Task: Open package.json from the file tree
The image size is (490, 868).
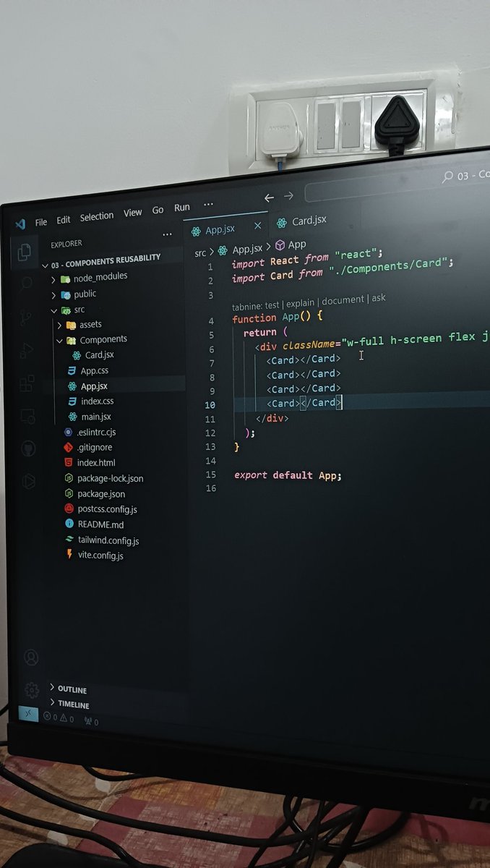Action: point(101,494)
